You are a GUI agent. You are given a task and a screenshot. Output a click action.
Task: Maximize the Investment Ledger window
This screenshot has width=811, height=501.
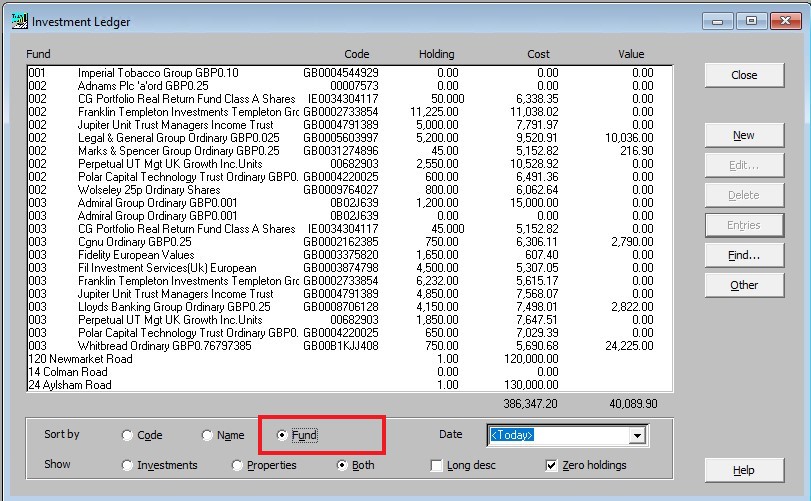(x=751, y=21)
